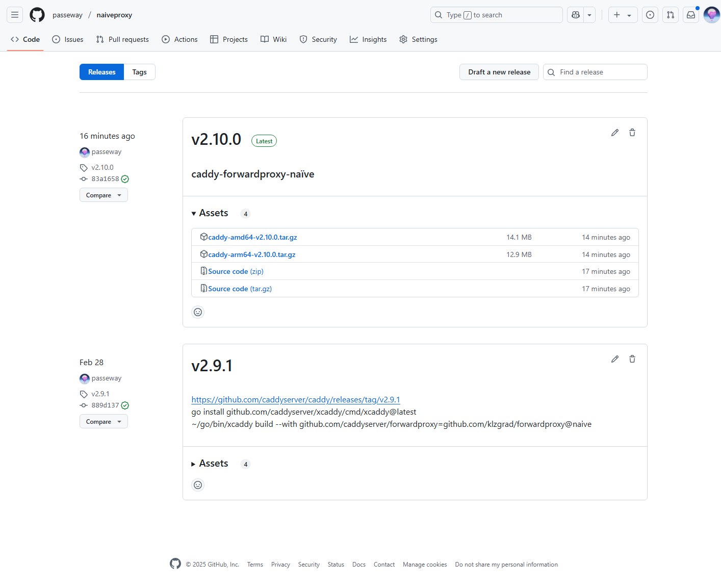Click Draft a new release

coord(499,72)
